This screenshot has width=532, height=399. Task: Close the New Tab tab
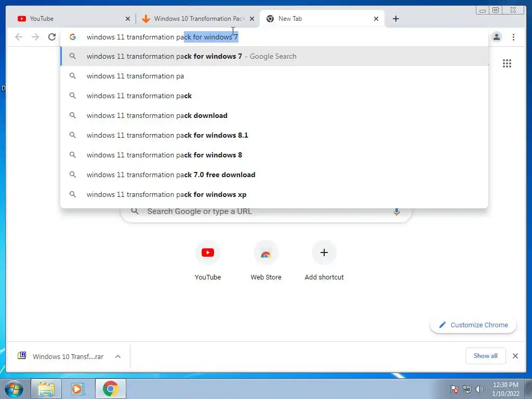[x=376, y=19]
